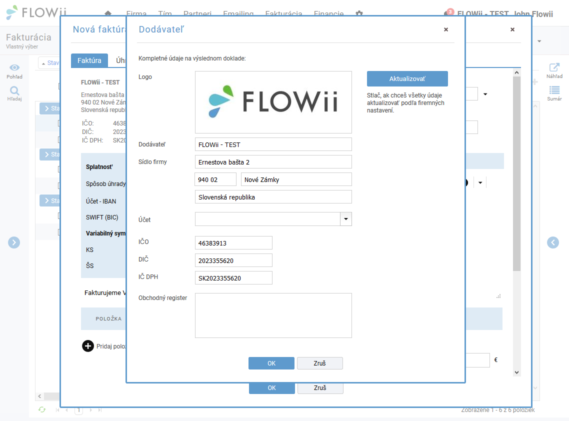Click the refresh icon at bottom left
This screenshot has width=569, height=421.
(42, 409)
